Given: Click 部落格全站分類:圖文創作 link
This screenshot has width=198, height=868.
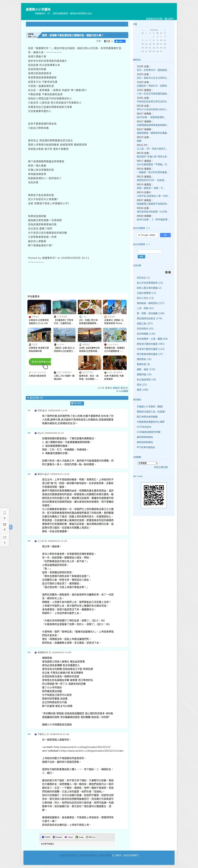Looking at the screenshot, I should pos(160,19).
